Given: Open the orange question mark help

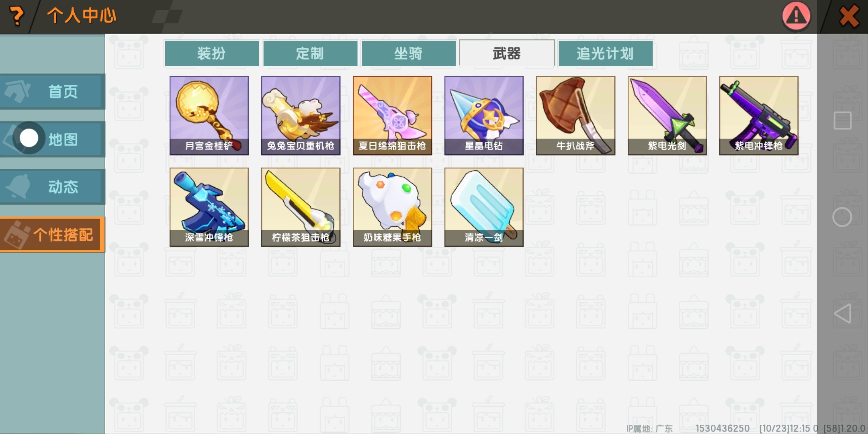Looking at the screenshot, I should coord(16,16).
